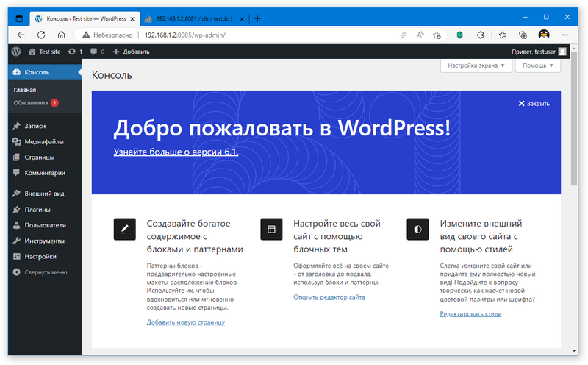The image size is (588, 365).
Task: Click the plus Добавить icon in admin bar
Action: click(x=116, y=52)
